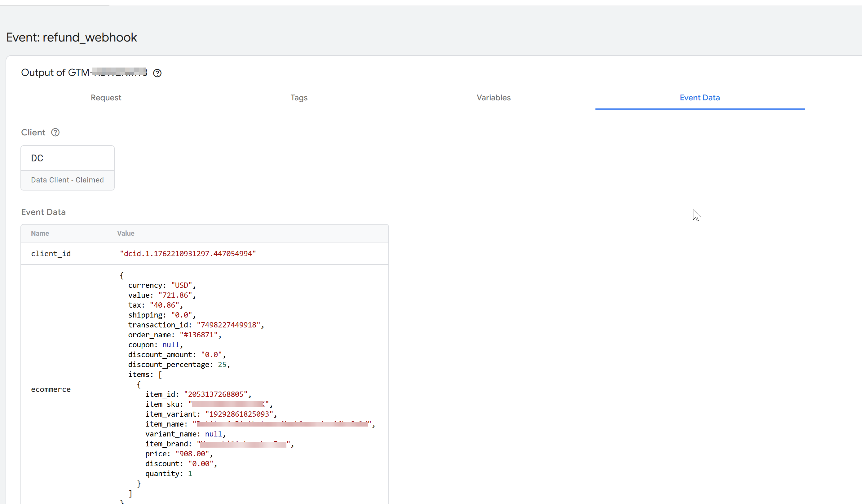The height and width of the screenshot is (504, 862).
Task: Click the item_variant value 19292861825093
Action: (x=239, y=414)
